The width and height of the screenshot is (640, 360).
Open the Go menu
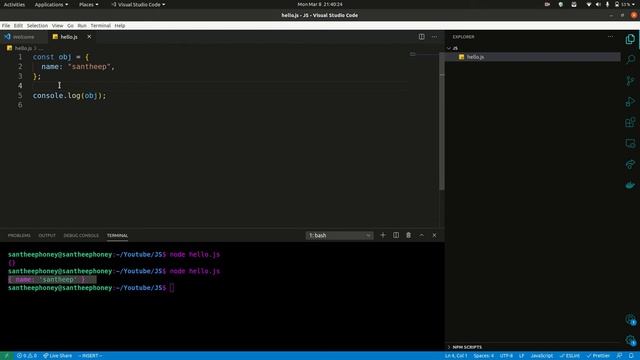pos(70,25)
